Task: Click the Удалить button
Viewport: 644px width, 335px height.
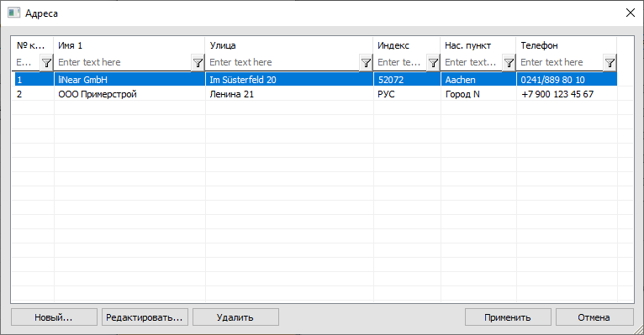Action: pos(235,317)
